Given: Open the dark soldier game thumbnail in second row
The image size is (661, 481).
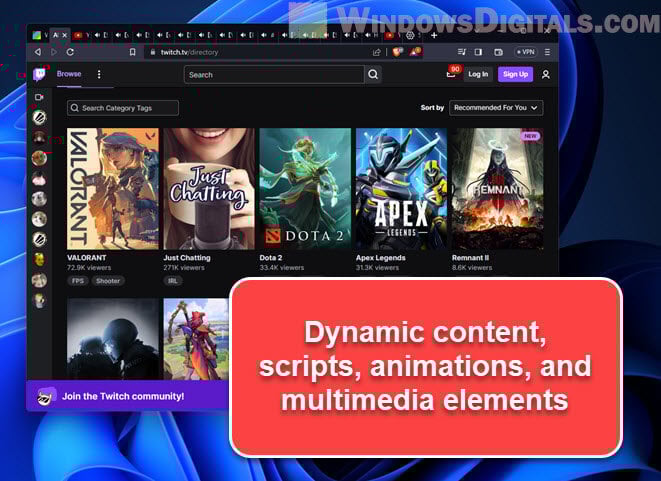Looking at the screenshot, I should (x=113, y=339).
